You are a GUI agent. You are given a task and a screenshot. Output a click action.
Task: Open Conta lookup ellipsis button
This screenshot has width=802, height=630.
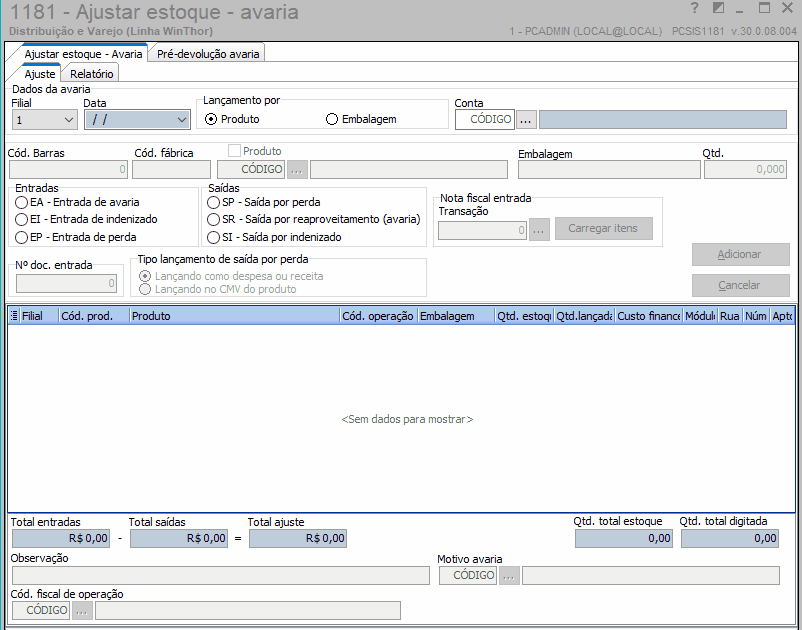point(526,120)
